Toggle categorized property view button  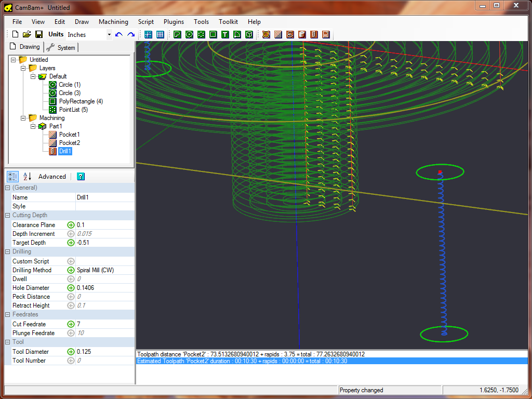(x=13, y=177)
